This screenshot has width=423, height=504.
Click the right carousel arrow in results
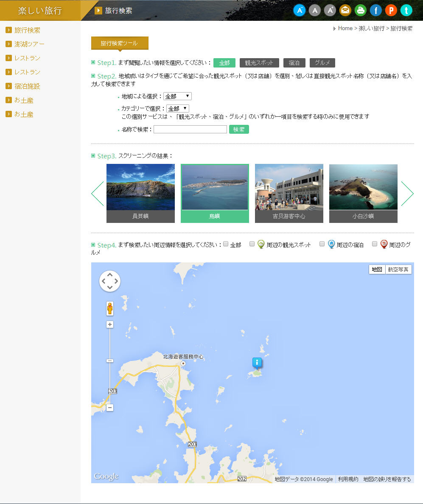point(407,194)
